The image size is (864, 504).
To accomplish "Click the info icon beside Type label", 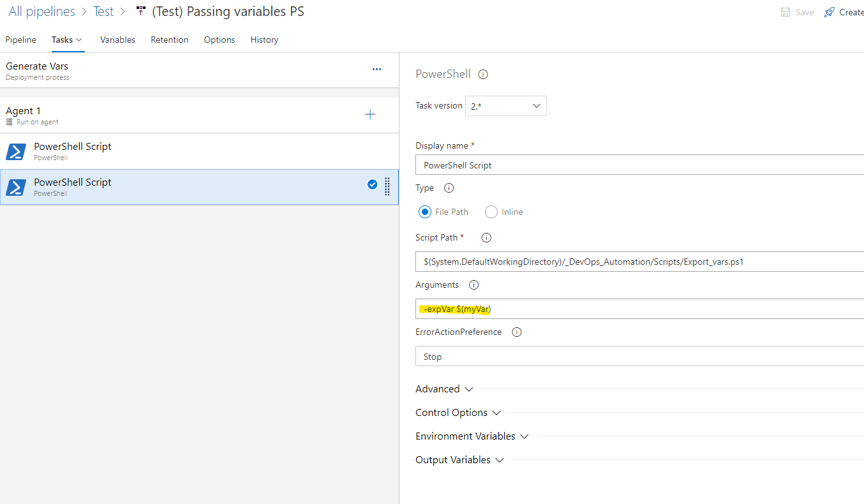I will (x=449, y=188).
